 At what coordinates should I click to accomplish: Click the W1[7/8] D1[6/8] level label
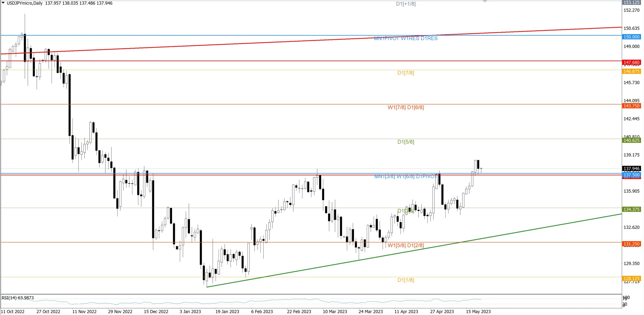point(406,108)
